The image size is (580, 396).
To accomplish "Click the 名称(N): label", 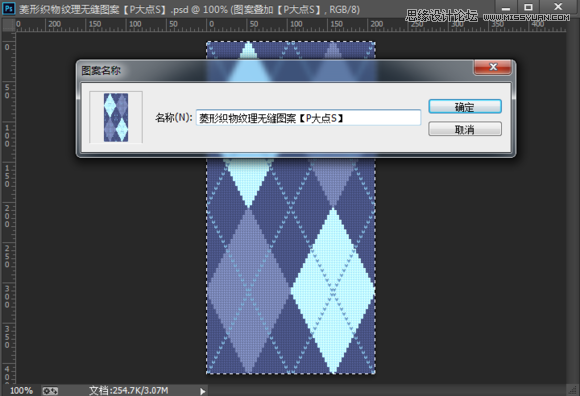I will coord(173,118).
